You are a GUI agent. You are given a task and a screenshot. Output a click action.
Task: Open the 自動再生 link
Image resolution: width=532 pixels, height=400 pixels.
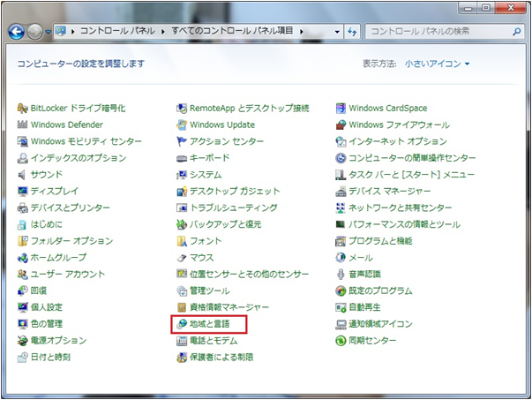coord(364,307)
